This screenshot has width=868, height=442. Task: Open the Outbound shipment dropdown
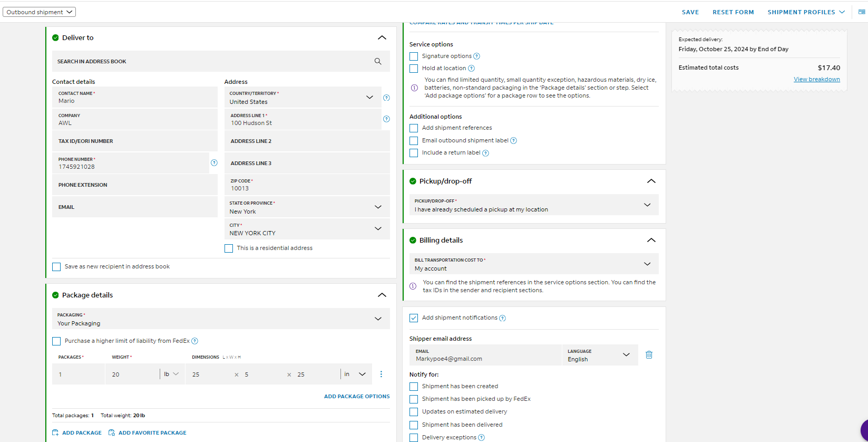(x=40, y=12)
